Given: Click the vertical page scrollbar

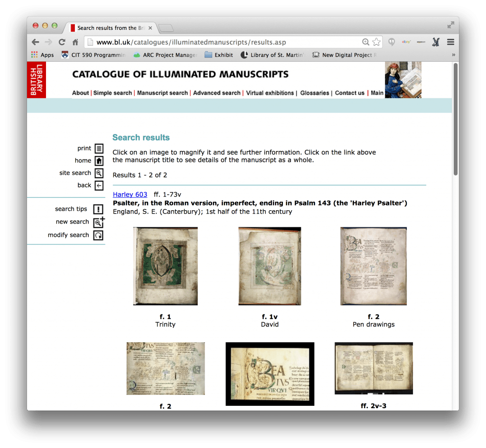Looking at the screenshot, I should [x=455, y=119].
